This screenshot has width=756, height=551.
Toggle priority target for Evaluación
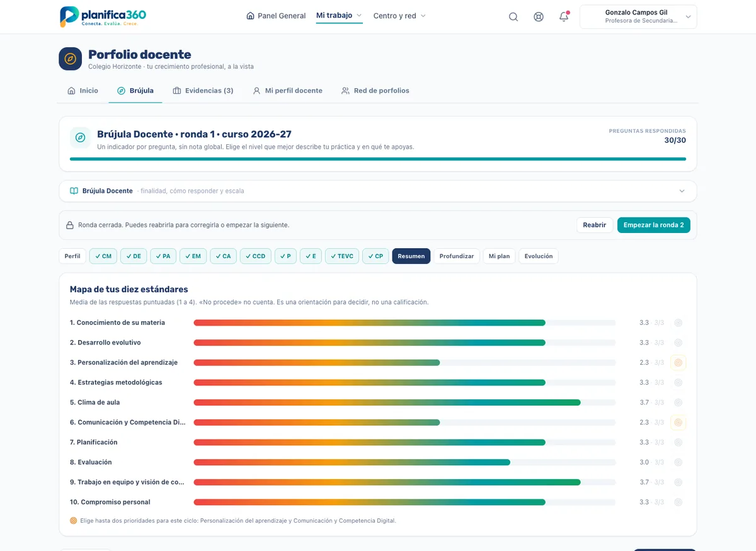(679, 462)
